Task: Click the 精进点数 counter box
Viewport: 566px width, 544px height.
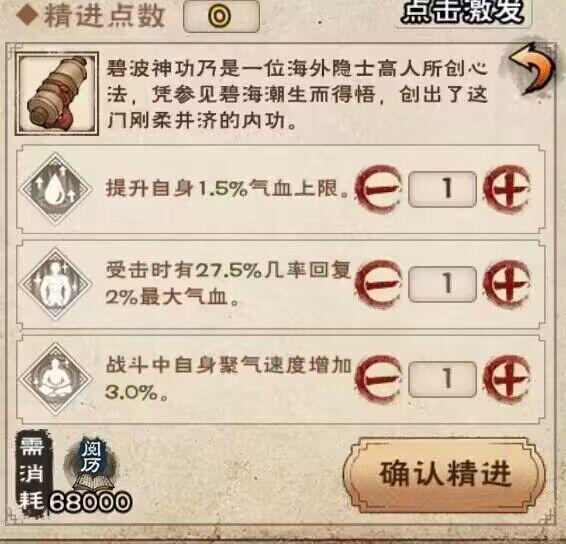Action: point(222,16)
